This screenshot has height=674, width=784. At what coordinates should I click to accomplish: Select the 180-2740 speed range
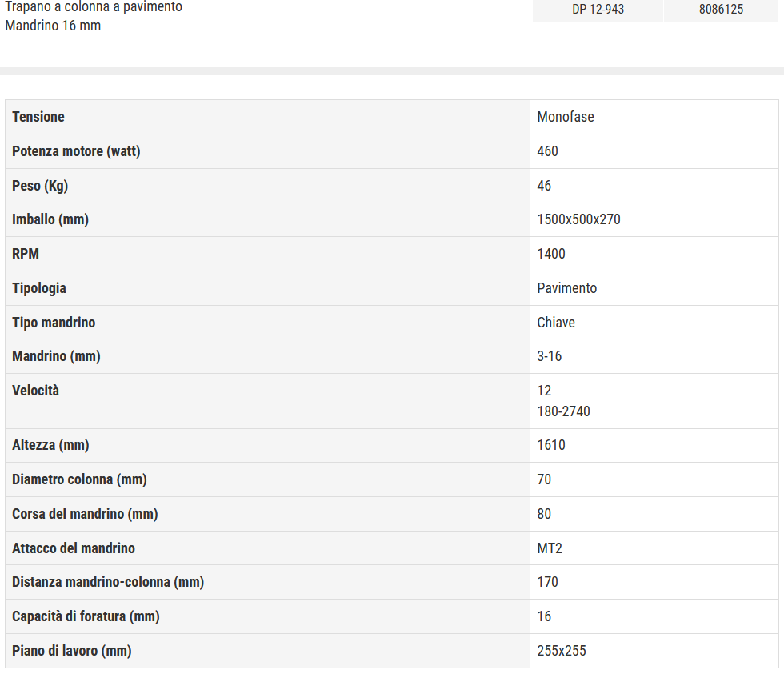[563, 411]
